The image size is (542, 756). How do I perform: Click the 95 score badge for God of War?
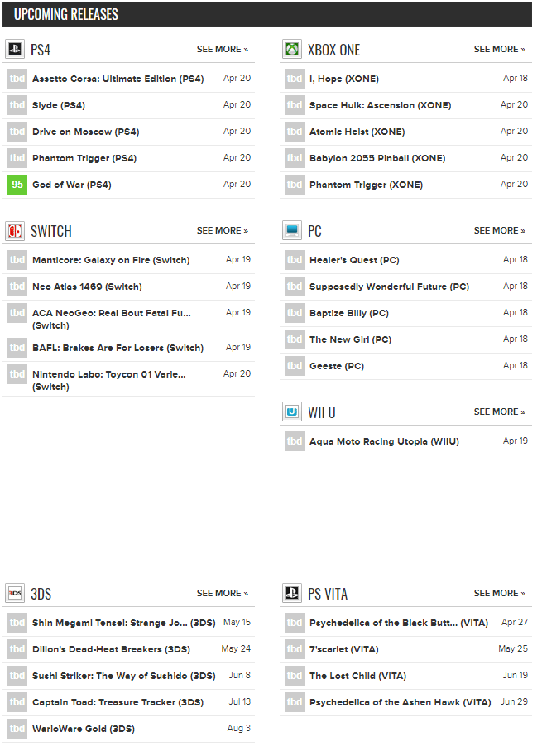click(x=17, y=185)
